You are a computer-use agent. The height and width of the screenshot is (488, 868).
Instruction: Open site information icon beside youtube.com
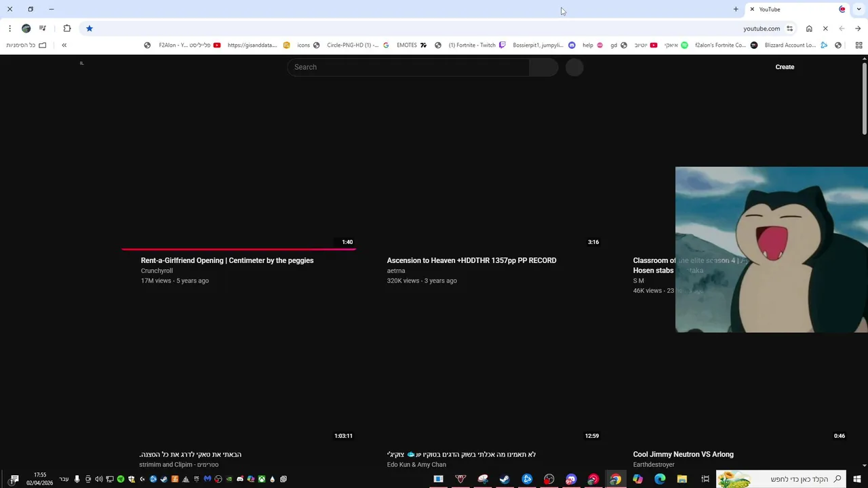coord(790,28)
